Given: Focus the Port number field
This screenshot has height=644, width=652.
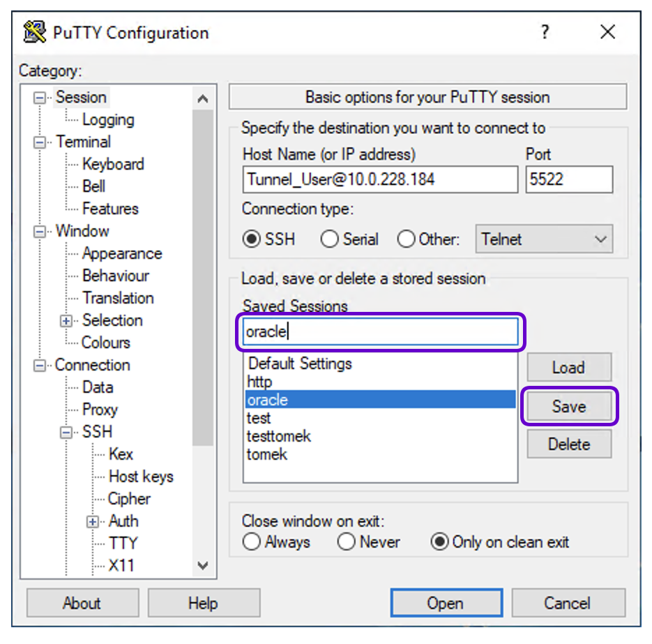Looking at the screenshot, I should (569, 179).
